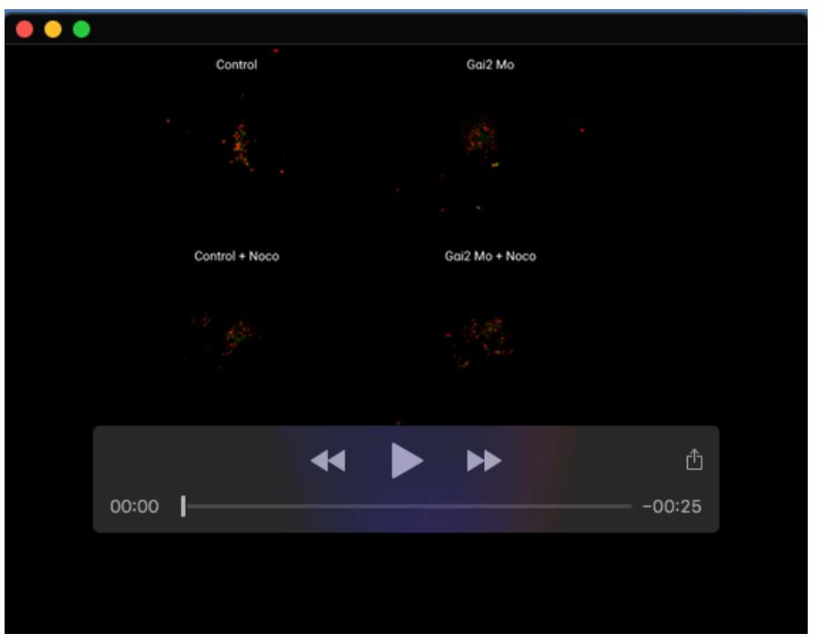Close the window with the red button
Screen dimensions: 826x644
25,28
